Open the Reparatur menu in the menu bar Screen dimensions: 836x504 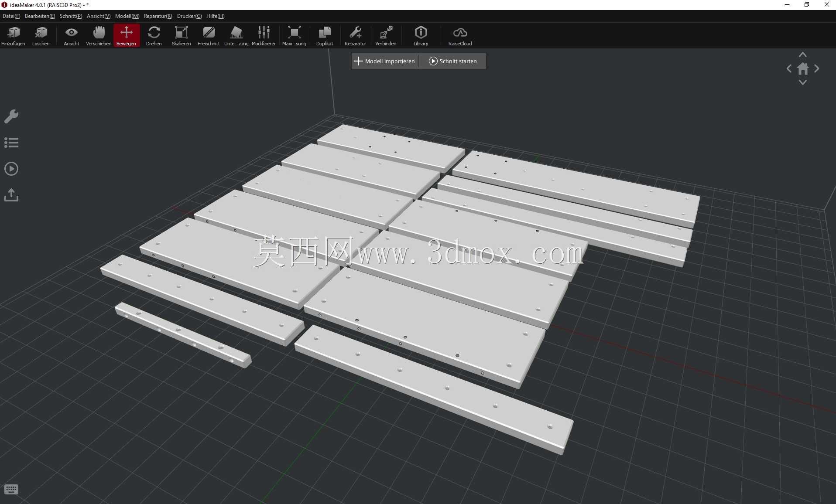(x=158, y=16)
